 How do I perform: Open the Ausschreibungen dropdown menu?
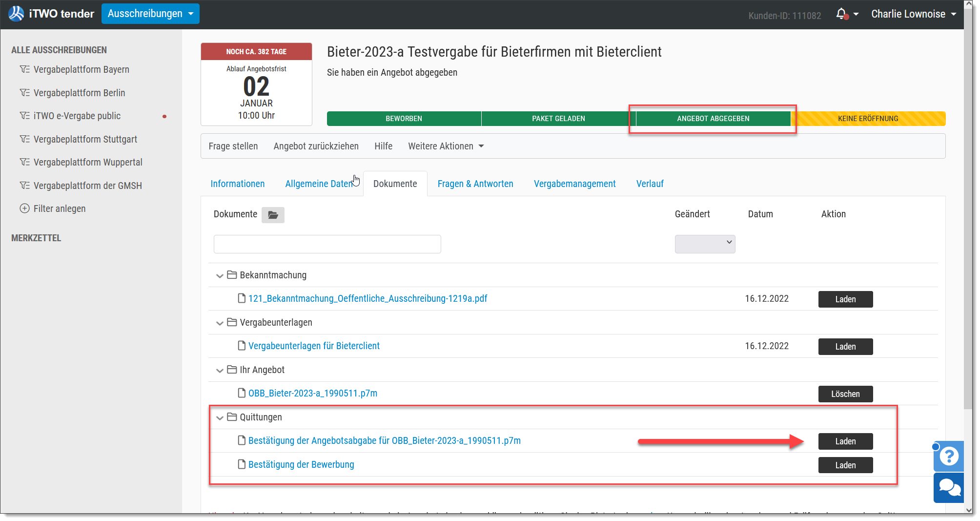(150, 14)
